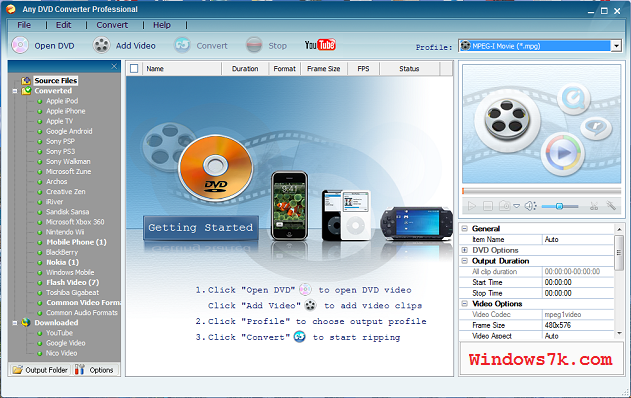The height and width of the screenshot is (398, 631).
Task: Click the Duration column header
Action: [245, 69]
